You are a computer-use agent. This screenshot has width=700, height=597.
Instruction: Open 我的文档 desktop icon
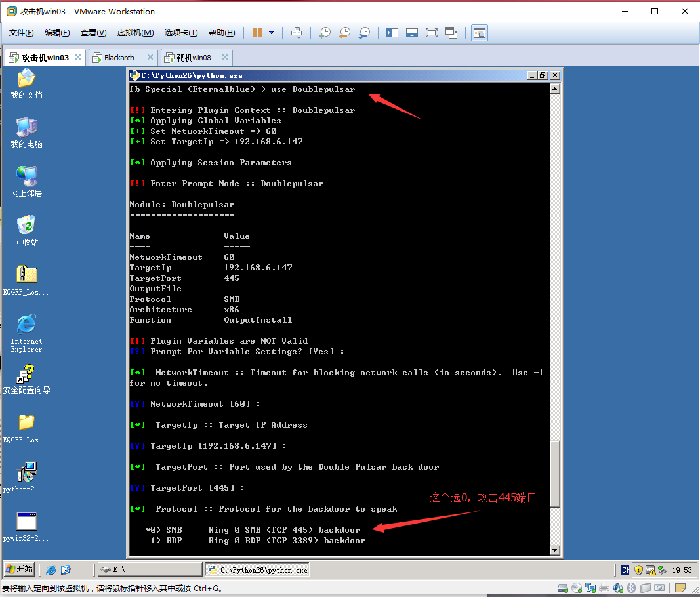pos(26,83)
